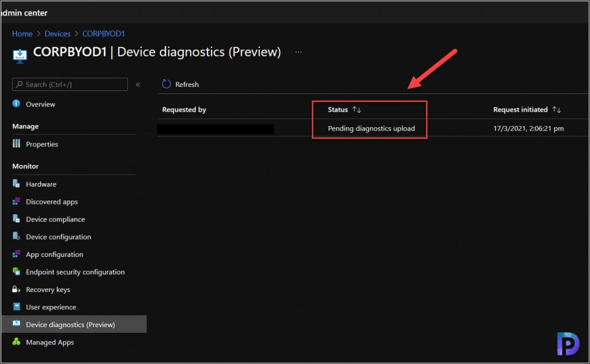
Task: Sort by Request initiated arrows
Action: coord(557,109)
